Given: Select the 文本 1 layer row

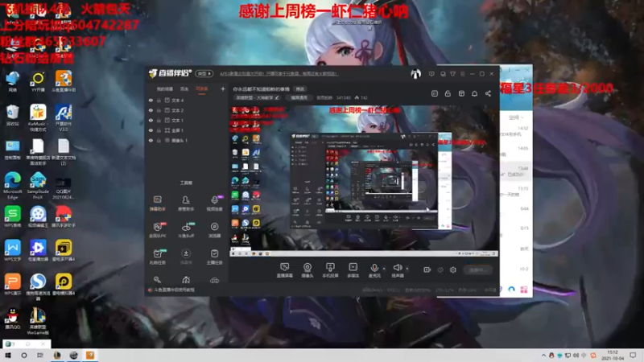Looking at the screenshot, I should coord(187,120).
